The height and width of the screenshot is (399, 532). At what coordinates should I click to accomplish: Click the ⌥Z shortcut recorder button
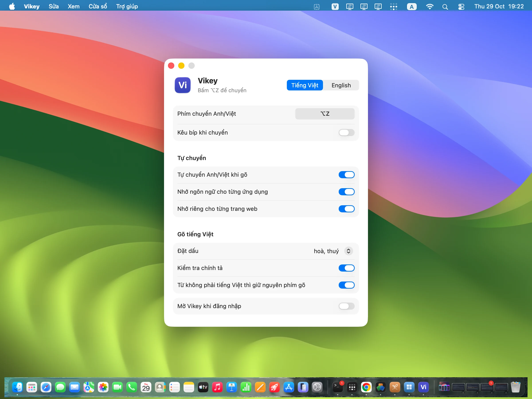[x=325, y=114]
